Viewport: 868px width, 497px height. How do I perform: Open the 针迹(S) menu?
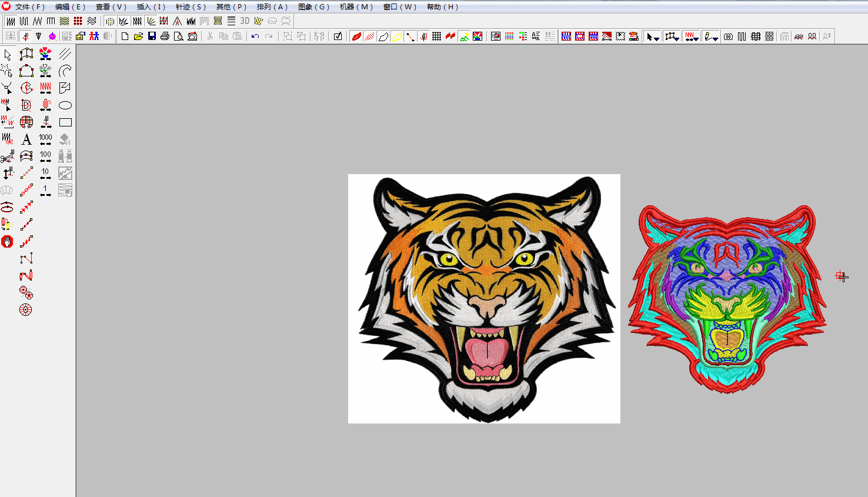pyautogui.click(x=191, y=7)
